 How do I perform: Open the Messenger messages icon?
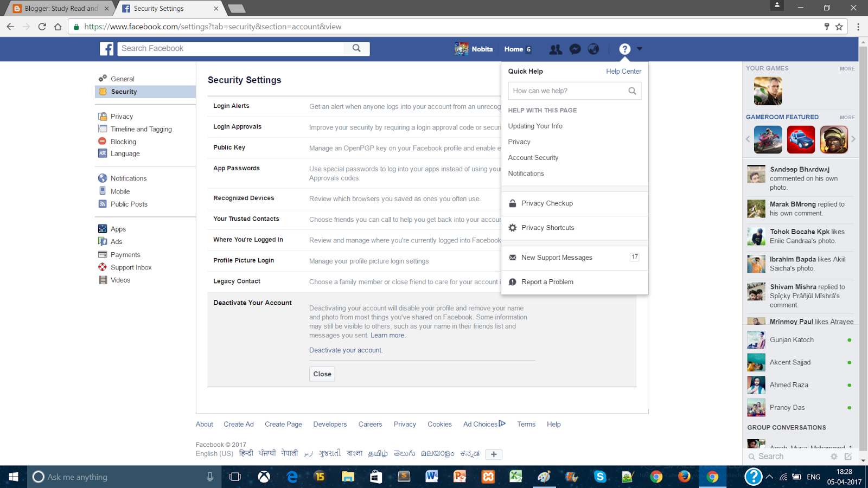point(575,49)
